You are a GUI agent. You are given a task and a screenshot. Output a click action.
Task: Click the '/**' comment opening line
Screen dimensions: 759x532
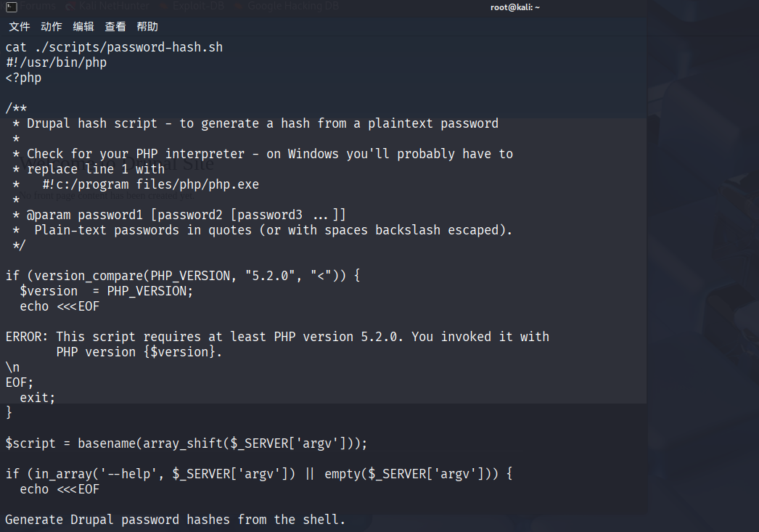[16, 108]
